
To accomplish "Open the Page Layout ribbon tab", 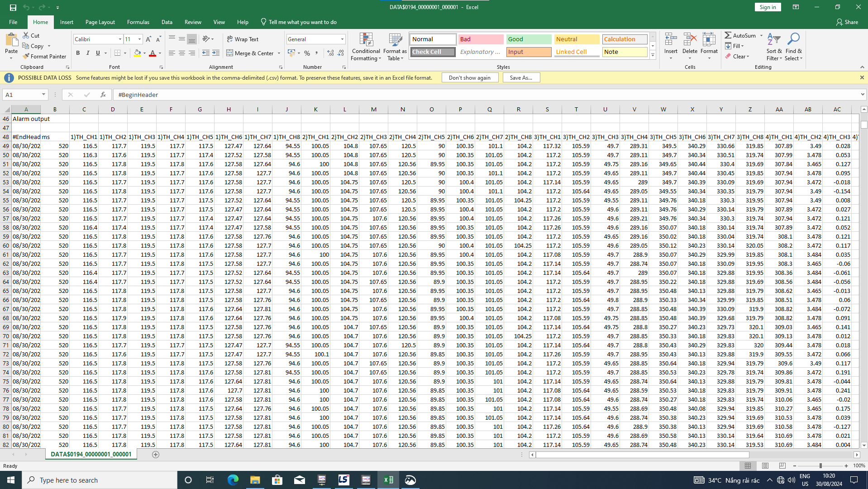I will point(100,22).
